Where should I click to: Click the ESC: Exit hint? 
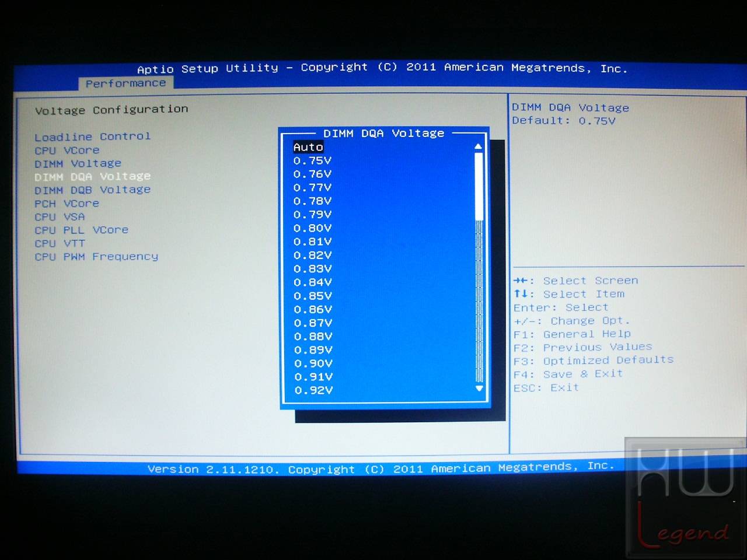546,387
